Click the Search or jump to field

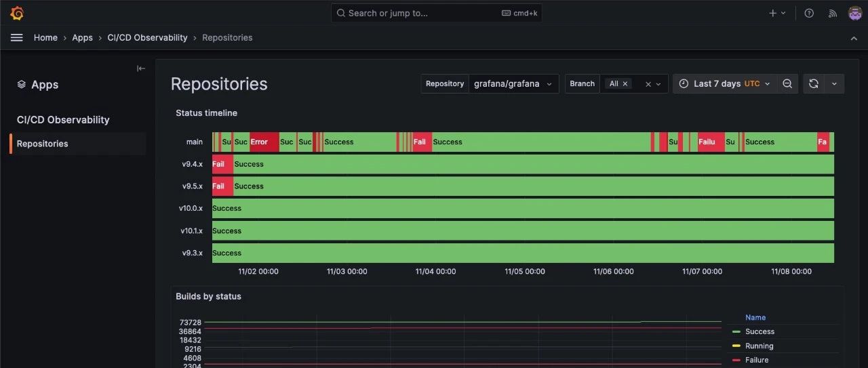(437, 13)
